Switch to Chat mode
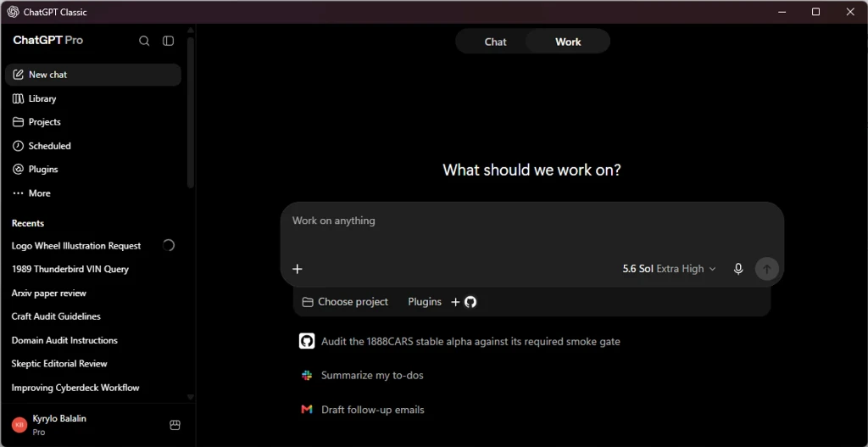 495,42
